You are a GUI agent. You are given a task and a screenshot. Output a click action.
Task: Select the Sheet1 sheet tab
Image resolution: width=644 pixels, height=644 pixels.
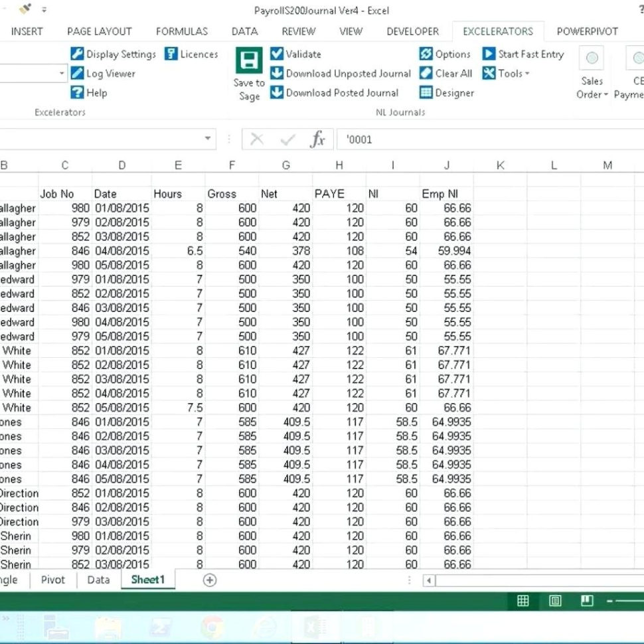[148, 580]
